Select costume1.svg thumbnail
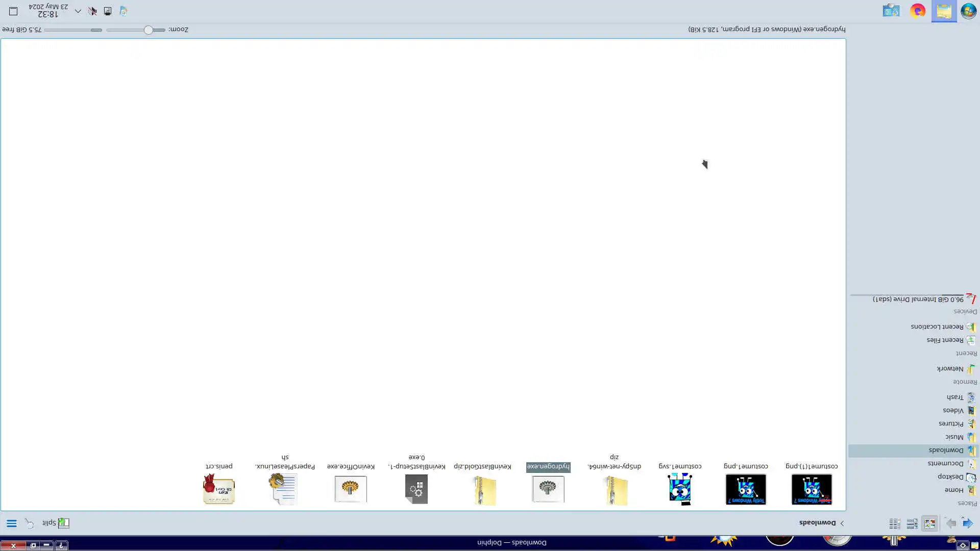 680,489
